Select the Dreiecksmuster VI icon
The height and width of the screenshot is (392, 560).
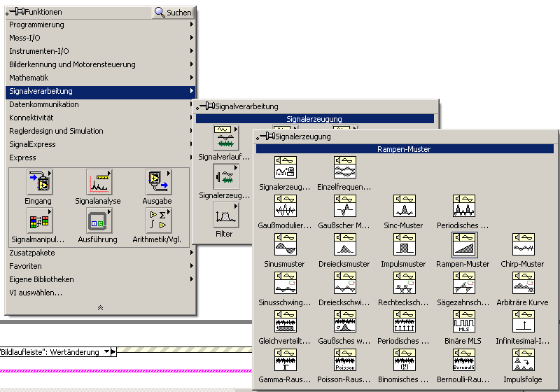345,245
